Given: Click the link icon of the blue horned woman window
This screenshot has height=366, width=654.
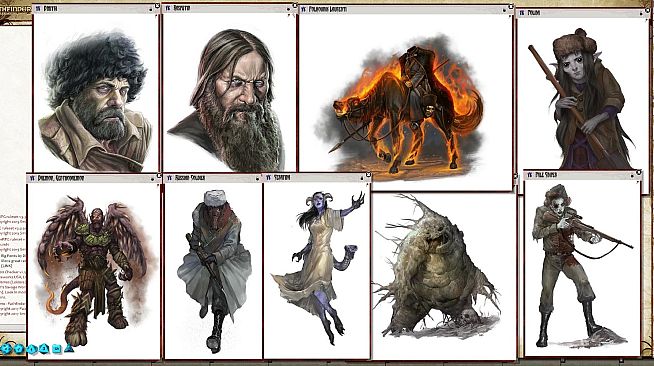Looking at the screenshot, I should pos(268,178).
